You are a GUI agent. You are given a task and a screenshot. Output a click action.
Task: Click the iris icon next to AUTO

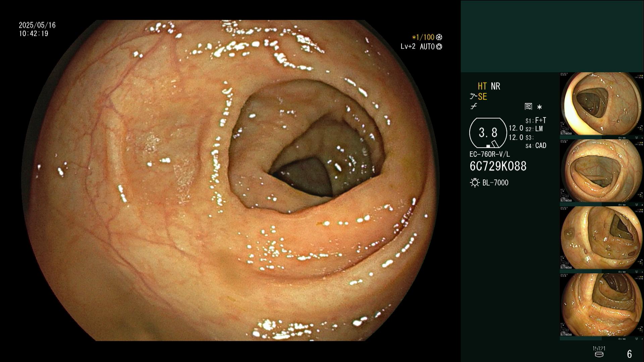coord(439,47)
